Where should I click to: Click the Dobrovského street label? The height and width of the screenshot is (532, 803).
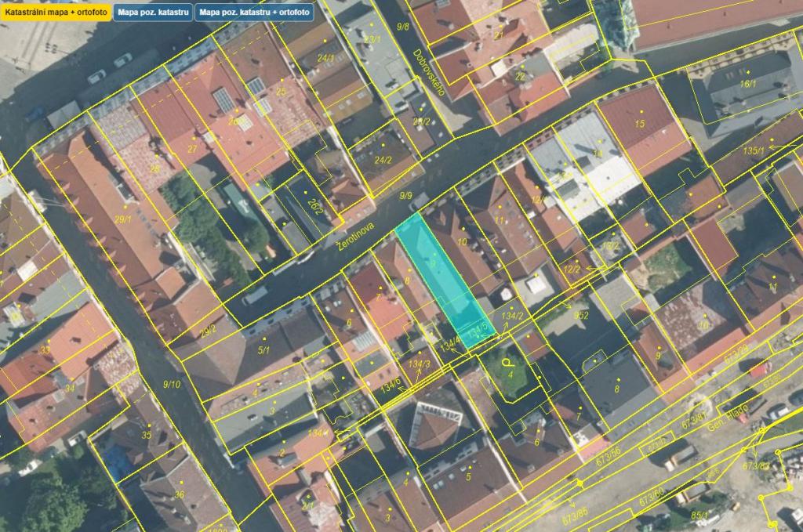[x=429, y=72]
